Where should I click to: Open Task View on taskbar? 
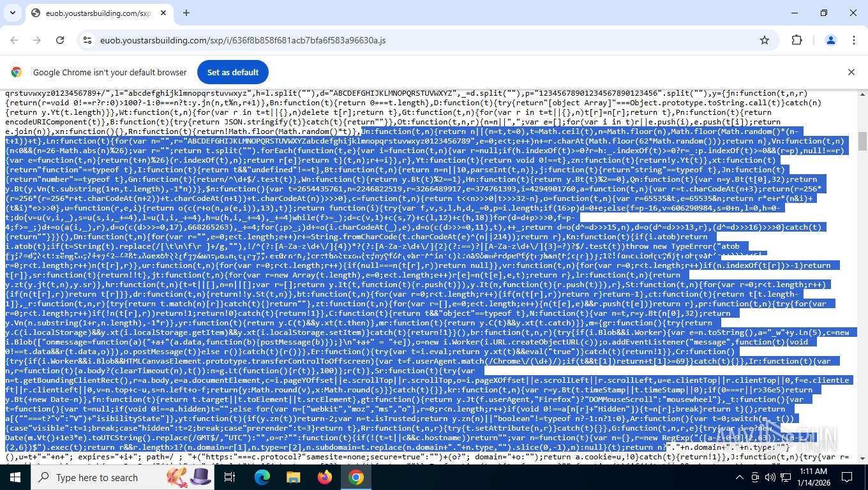[x=230, y=477]
